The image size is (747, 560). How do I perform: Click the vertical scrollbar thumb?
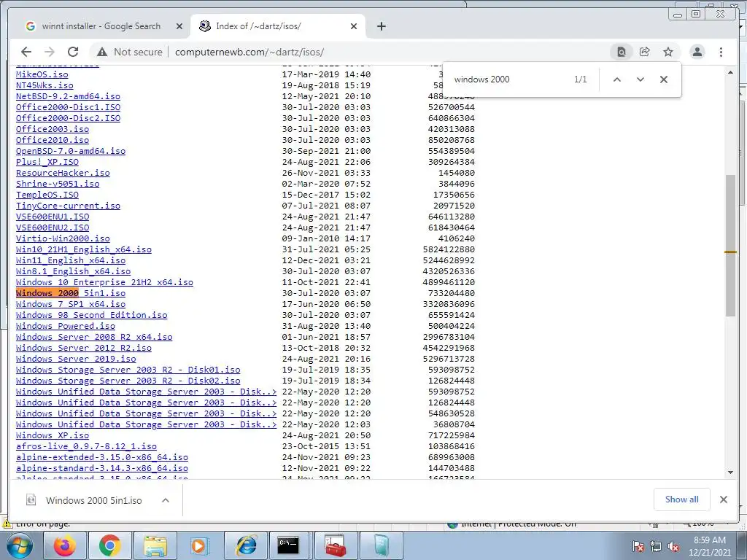730,245
